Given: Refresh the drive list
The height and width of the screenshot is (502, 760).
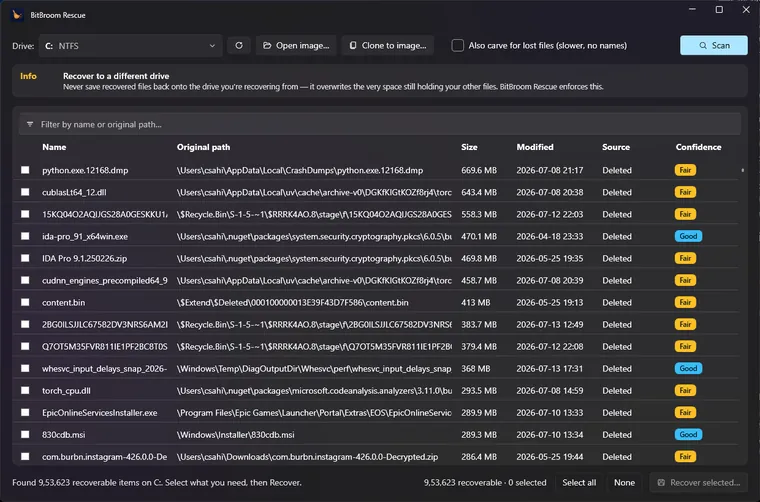Looking at the screenshot, I should [238, 46].
